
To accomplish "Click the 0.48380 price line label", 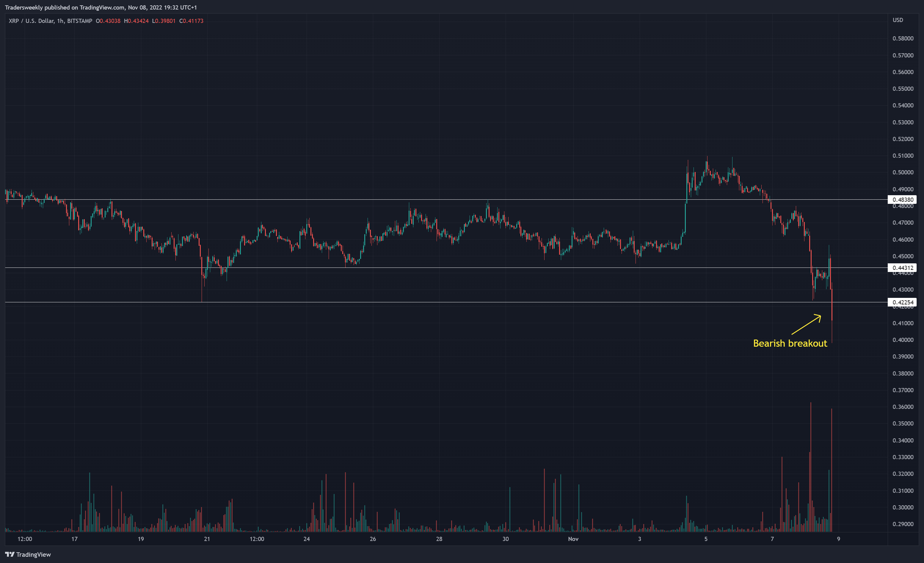I will coord(902,200).
